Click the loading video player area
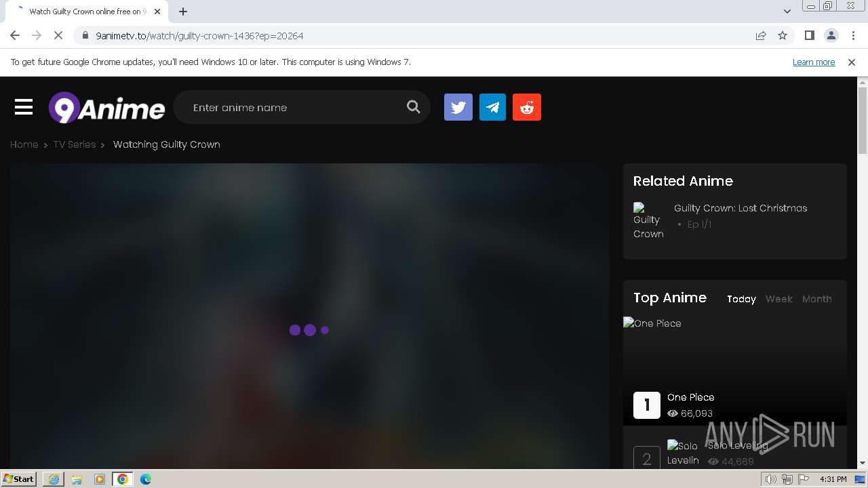Image resolution: width=868 pixels, height=488 pixels. 310,316
